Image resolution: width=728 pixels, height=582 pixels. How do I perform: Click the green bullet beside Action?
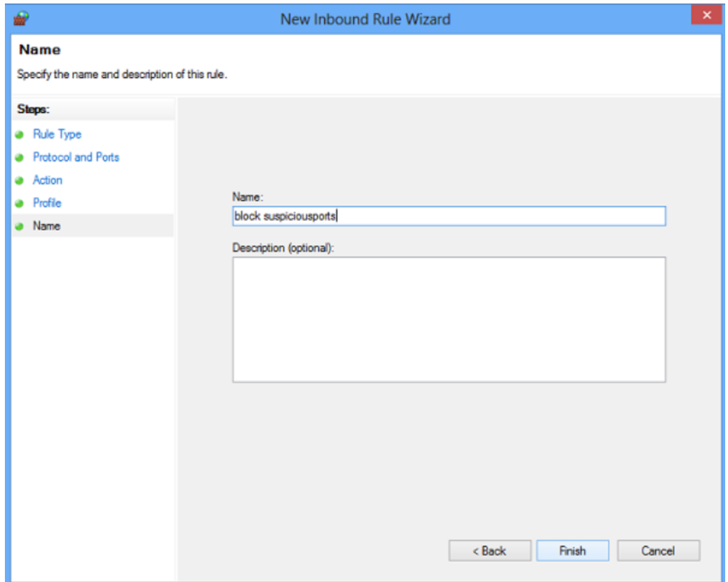pos(19,180)
